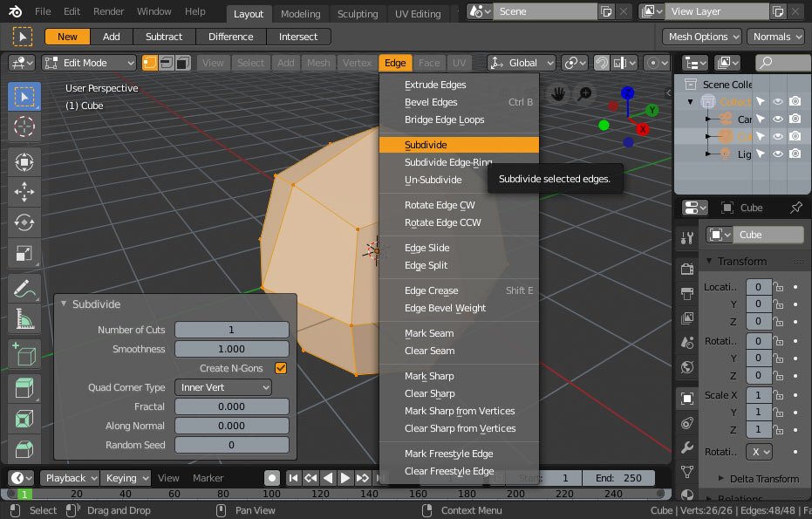The width and height of the screenshot is (812, 519).
Task: Click the Subtract selection mode button
Action: 164,37
